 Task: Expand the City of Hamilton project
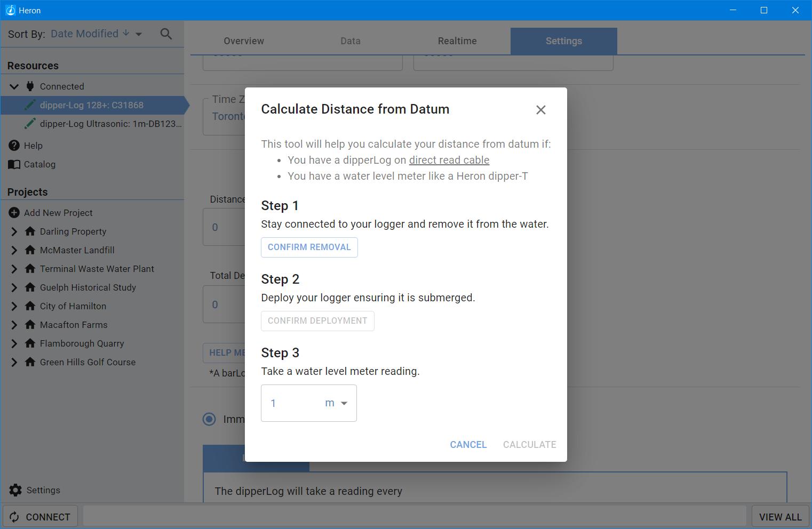point(14,306)
